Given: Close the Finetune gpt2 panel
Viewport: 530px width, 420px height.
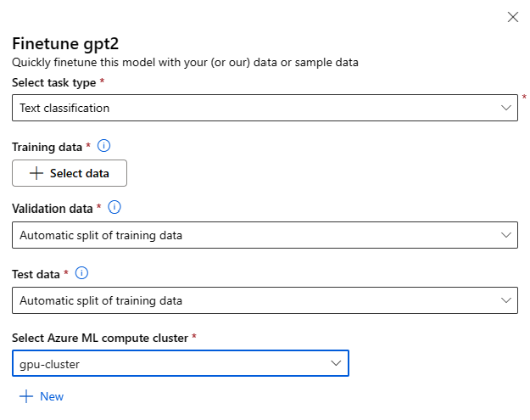Looking at the screenshot, I should click(x=512, y=17).
